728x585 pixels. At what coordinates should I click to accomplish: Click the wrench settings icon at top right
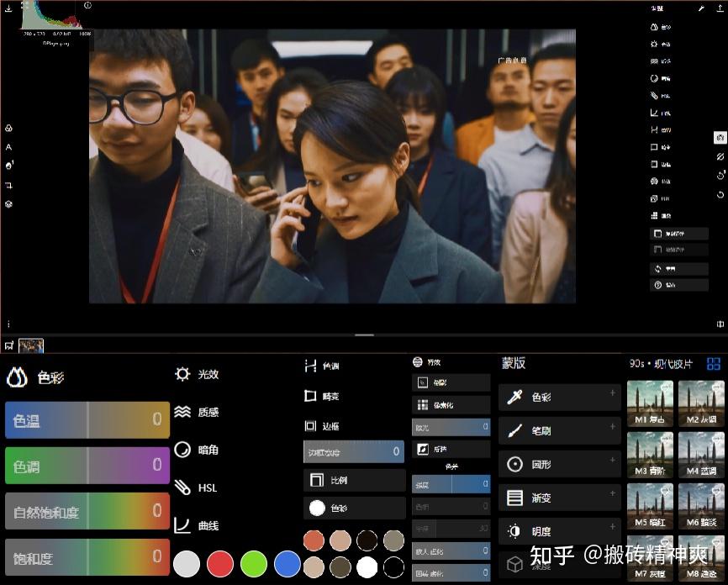pyautogui.click(x=702, y=8)
